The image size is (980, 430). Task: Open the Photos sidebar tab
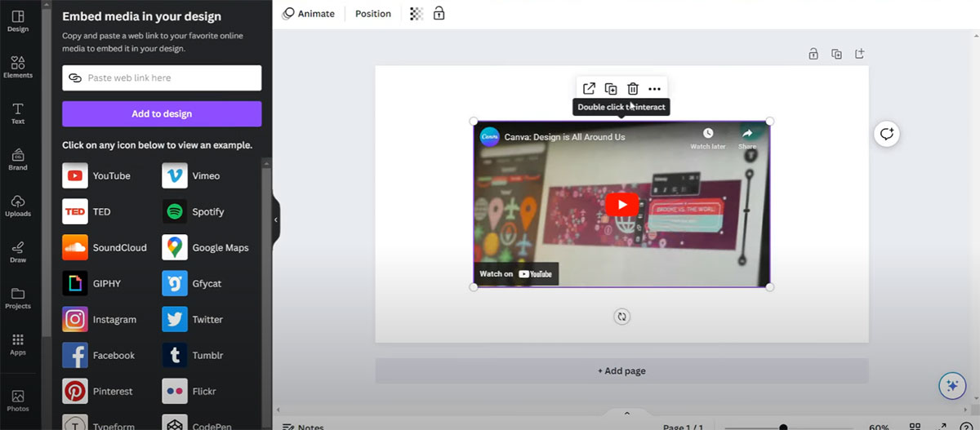(x=18, y=400)
